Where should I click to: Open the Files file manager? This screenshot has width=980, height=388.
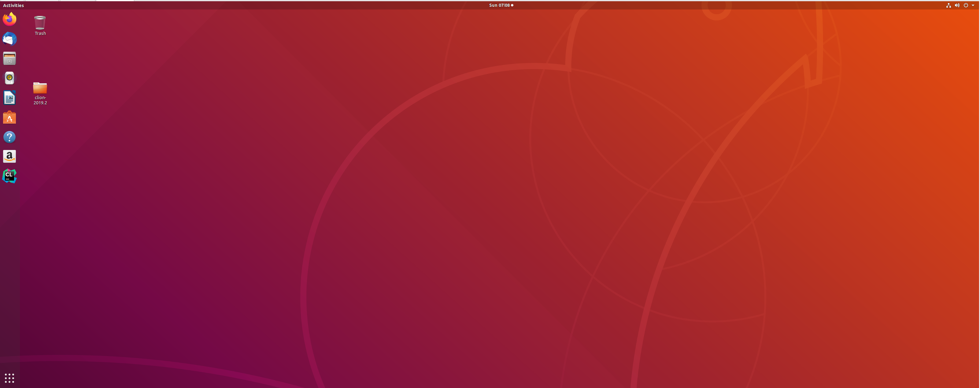(x=9, y=58)
